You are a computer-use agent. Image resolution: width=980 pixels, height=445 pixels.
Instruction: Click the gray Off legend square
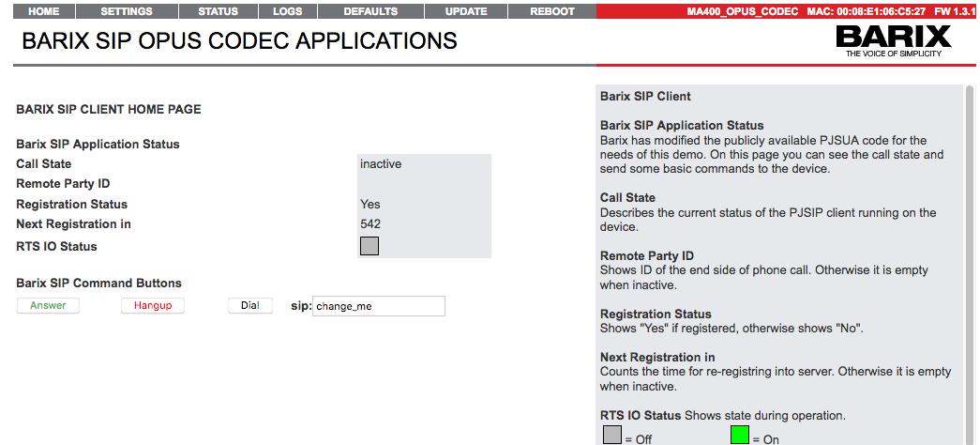tap(611, 435)
